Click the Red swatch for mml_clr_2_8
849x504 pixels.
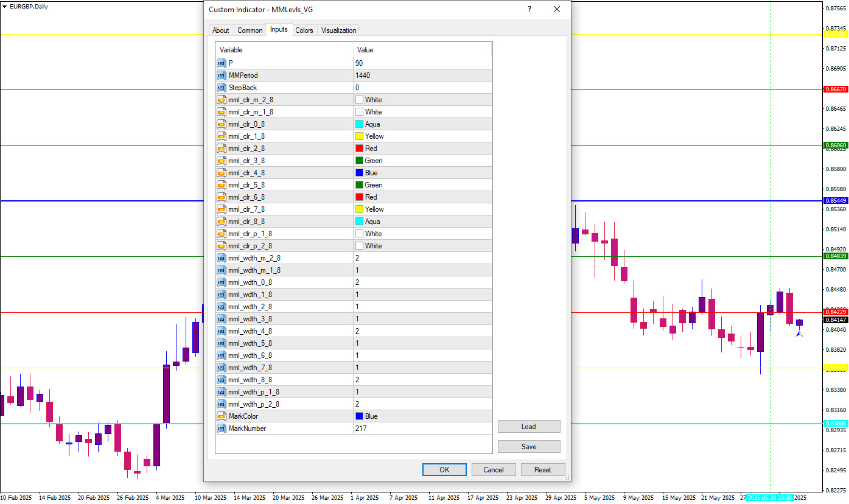point(359,149)
